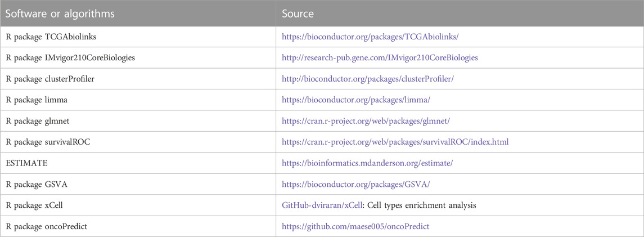This screenshot has width=644, height=237.
Task: Select the 'R package survivalROC' cell
Action: [x=138, y=142]
